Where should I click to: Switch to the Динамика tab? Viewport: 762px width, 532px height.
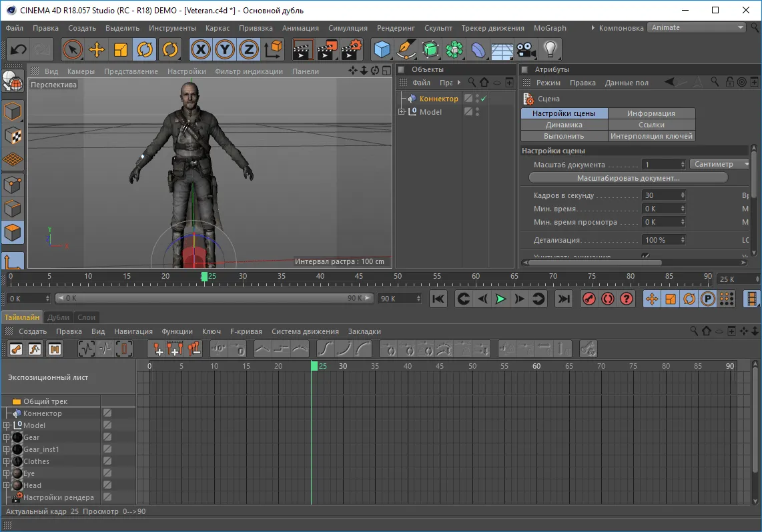tap(564, 125)
